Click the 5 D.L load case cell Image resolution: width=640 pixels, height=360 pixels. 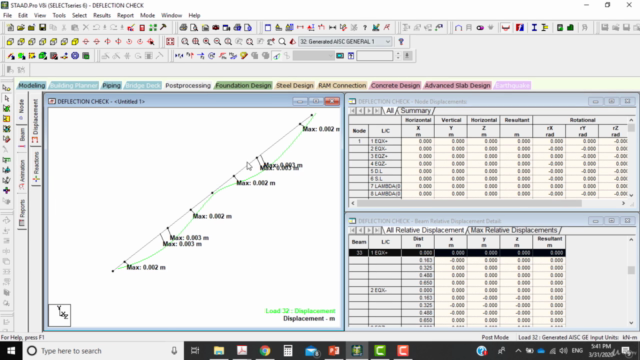385,171
